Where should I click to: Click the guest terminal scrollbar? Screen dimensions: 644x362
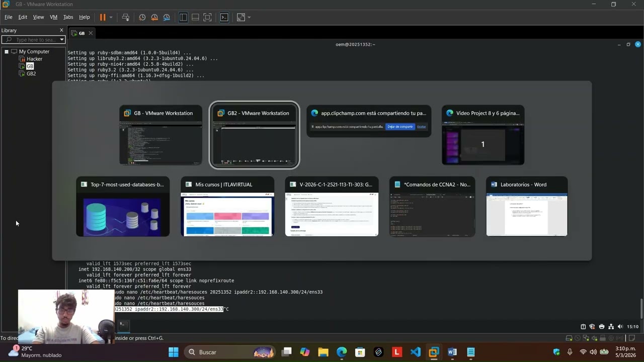[641, 308]
